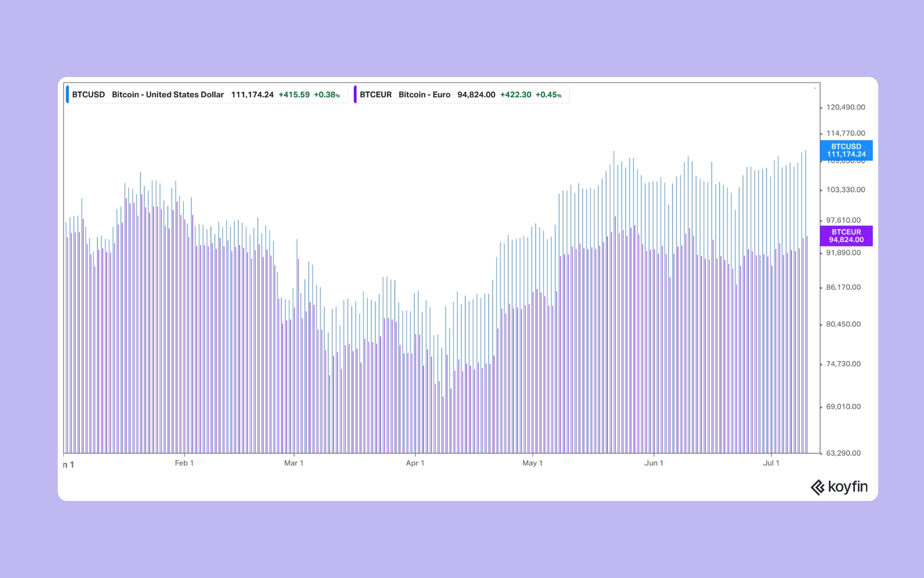Click the koyfin logo icon

click(817, 487)
